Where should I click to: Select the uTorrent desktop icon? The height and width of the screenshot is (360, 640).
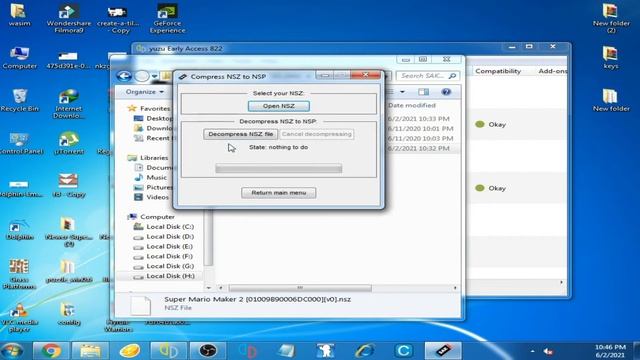pyautogui.click(x=69, y=143)
